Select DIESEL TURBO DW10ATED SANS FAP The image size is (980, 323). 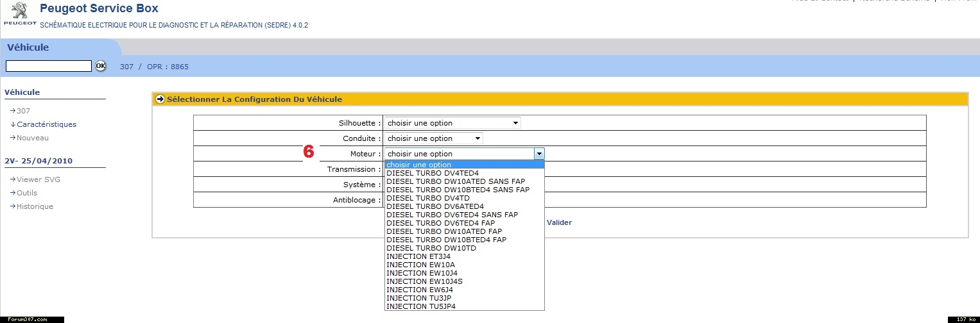tap(464, 181)
